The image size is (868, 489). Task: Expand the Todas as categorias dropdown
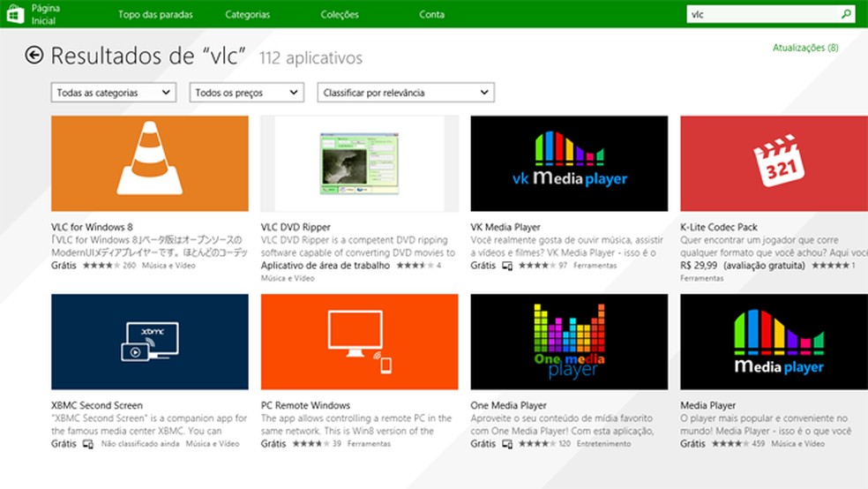click(x=114, y=93)
